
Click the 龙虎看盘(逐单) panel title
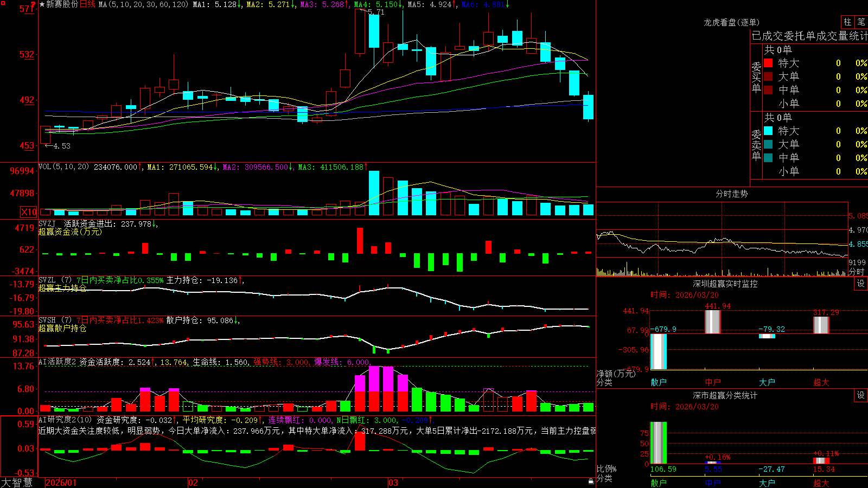[731, 22]
